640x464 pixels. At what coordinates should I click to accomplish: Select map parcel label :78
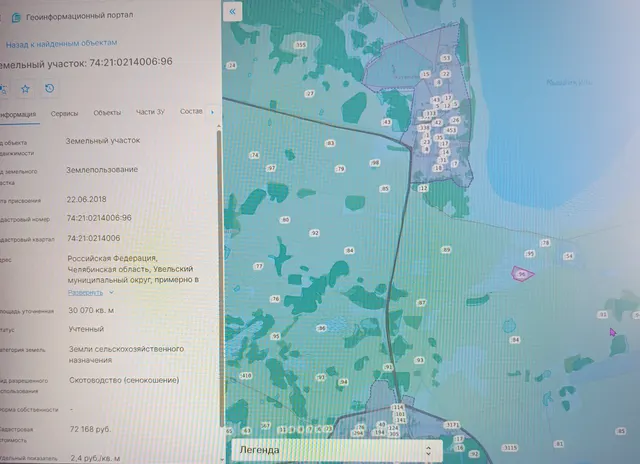point(545,243)
